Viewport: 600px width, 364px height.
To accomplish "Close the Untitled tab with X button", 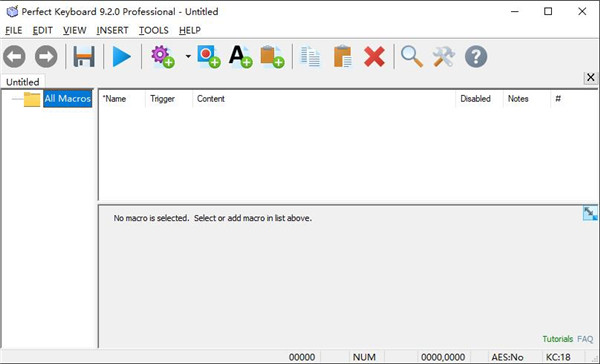I will point(591,78).
